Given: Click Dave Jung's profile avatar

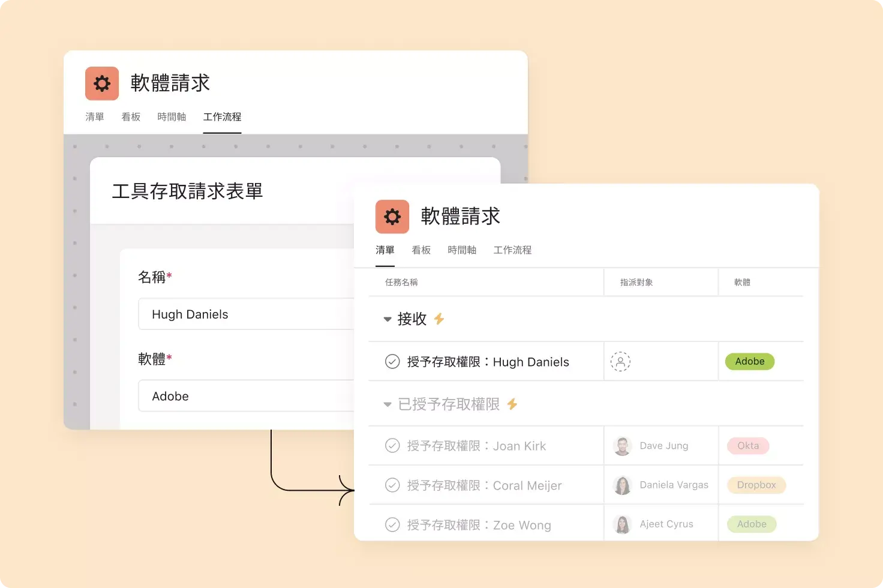Looking at the screenshot, I should tap(623, 445).
